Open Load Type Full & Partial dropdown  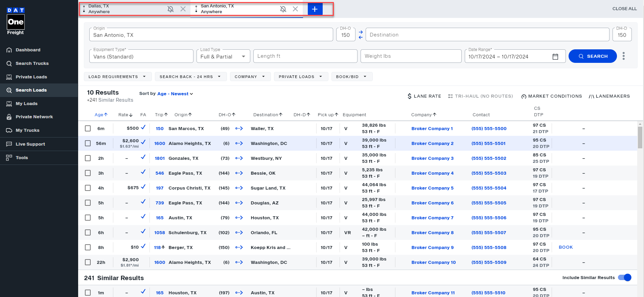(223, 56)
